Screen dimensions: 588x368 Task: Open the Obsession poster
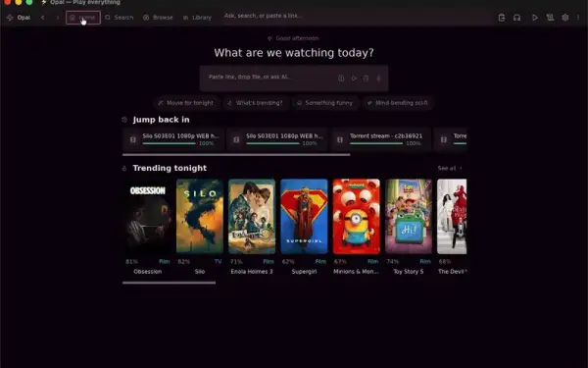(148, 217)
